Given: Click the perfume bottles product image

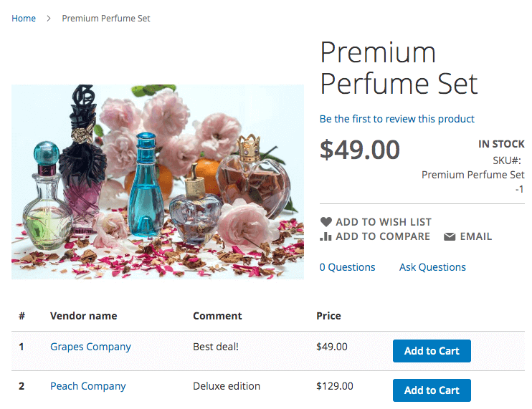Looking at the screenshot, I should coord(158,182).
